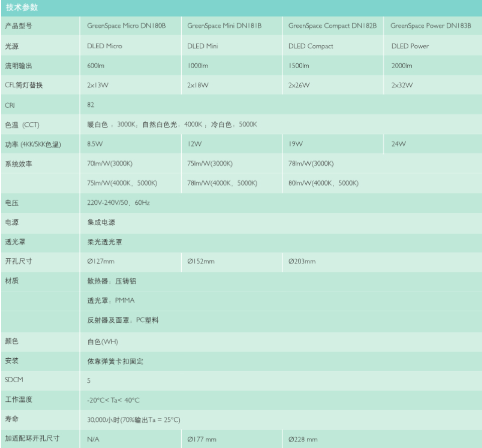Click the Ø228 mm adapter value
The image size is (482, 448).
pos(303,439)
